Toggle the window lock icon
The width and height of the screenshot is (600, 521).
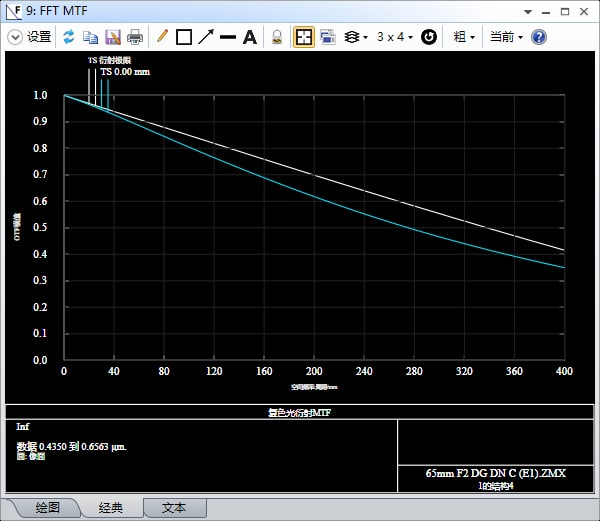point(277,37)
